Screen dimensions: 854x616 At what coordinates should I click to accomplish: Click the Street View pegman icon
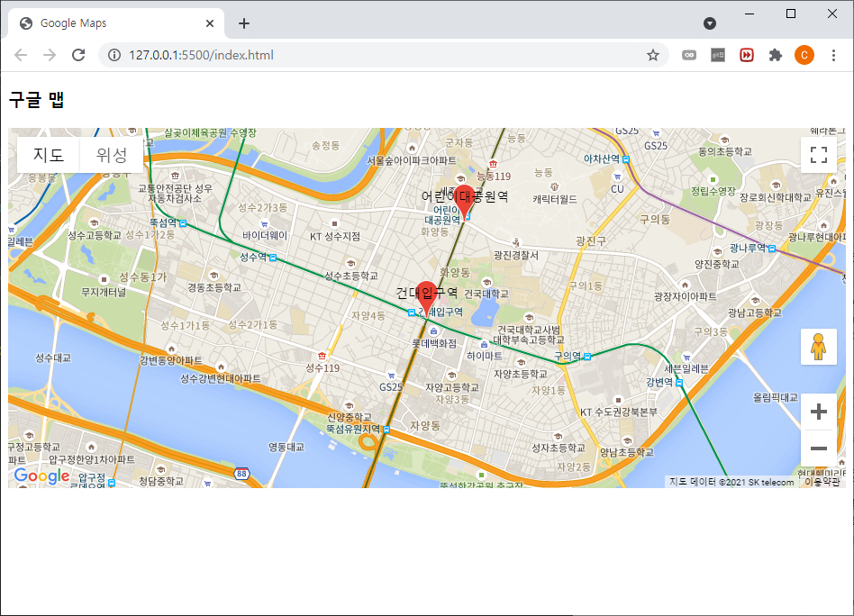point(818,347)
